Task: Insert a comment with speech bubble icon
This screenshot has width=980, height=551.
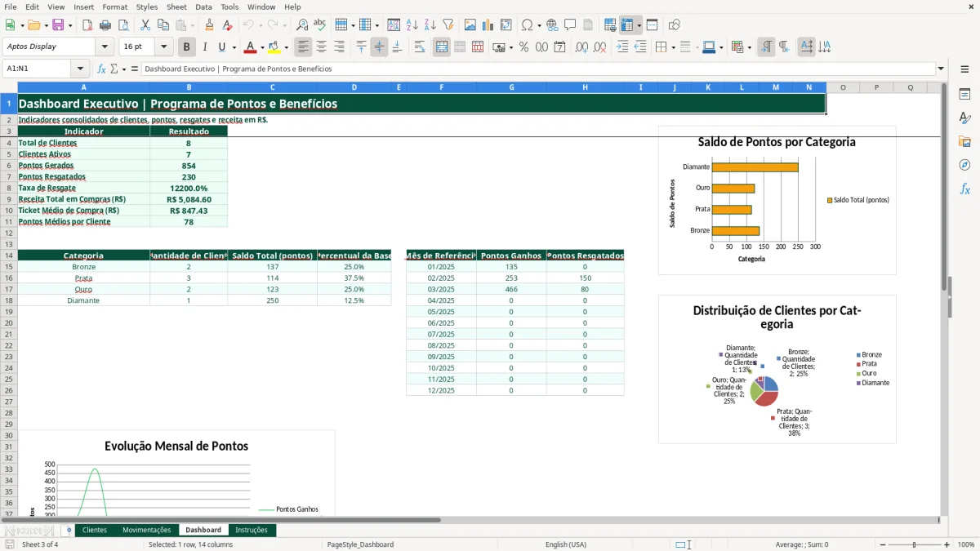Action: click(570, 25)
